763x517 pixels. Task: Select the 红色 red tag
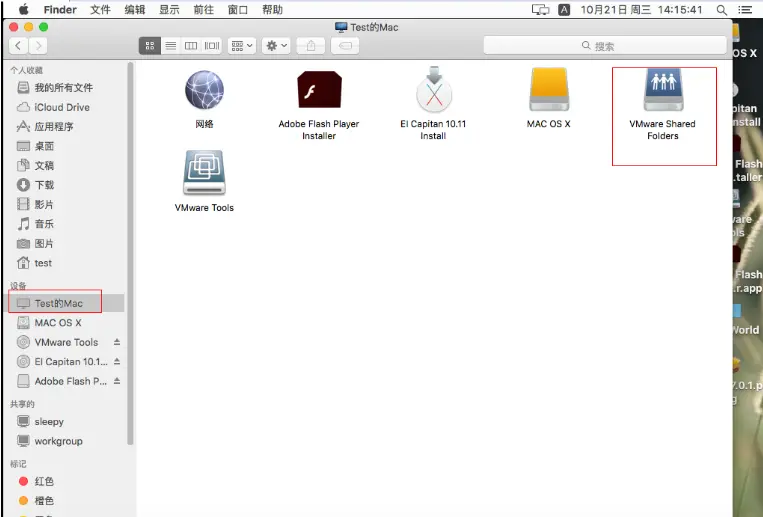point(66,481)
